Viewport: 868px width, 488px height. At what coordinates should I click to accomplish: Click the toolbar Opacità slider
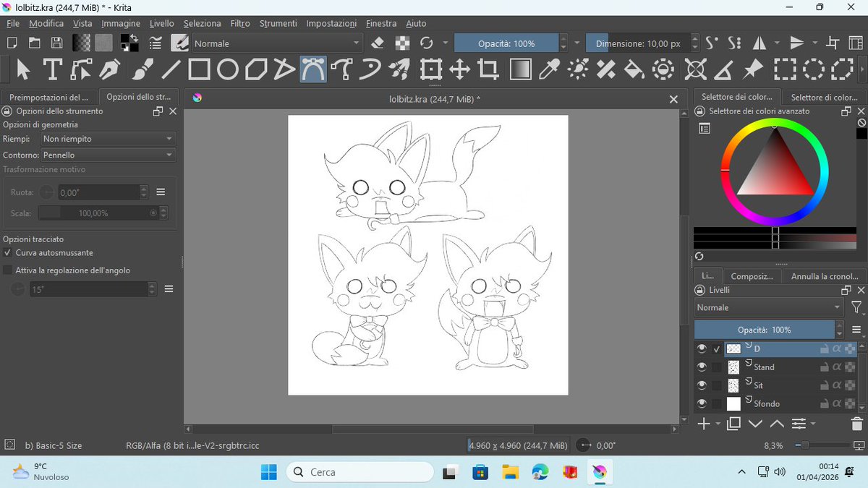506,43
